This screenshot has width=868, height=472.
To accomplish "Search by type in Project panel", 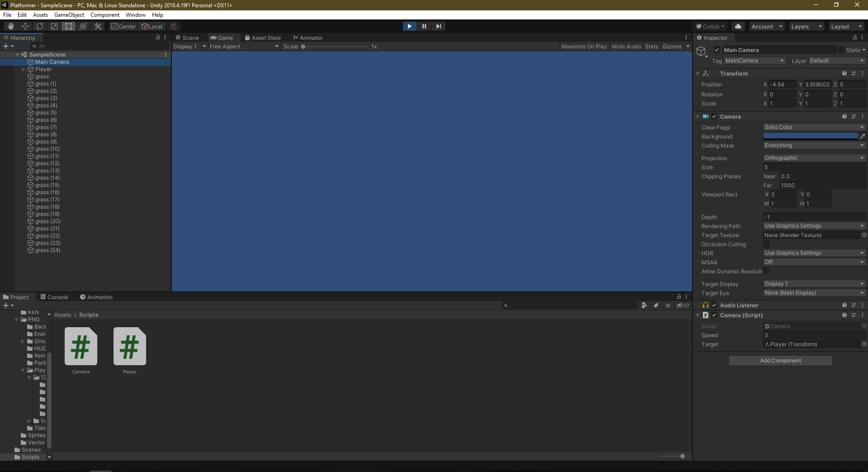I will pos(644,305).
